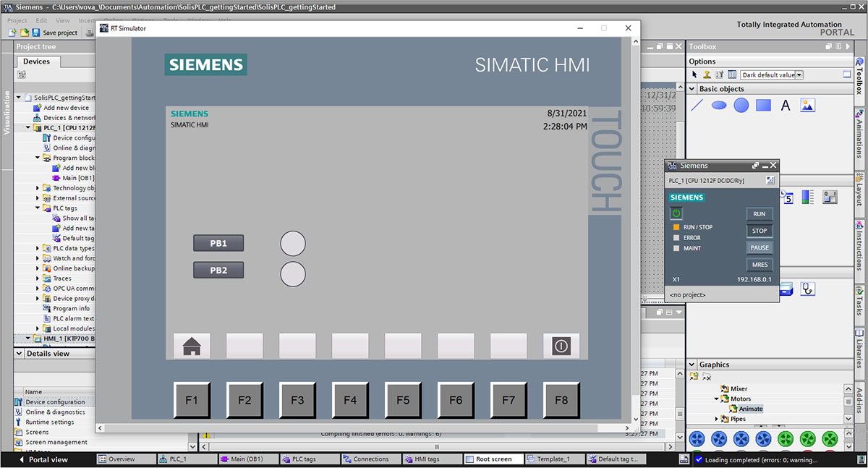Click the PB2 button on HMI
The image size is (868, 468).
point(218,271)
